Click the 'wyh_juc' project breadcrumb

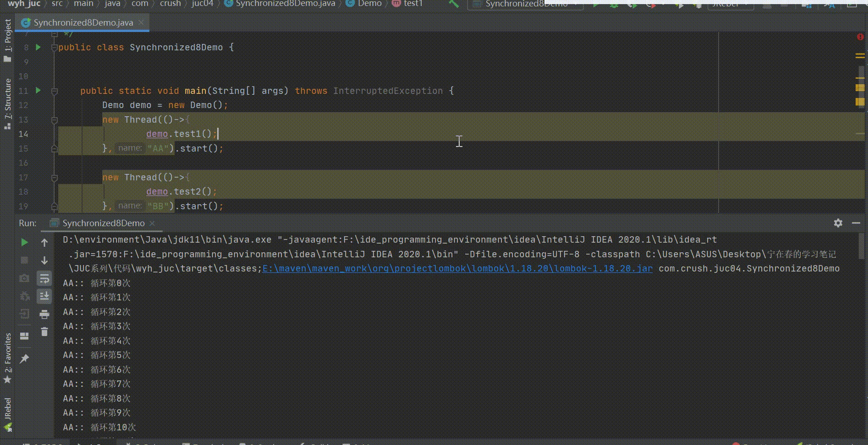point(24,4)
